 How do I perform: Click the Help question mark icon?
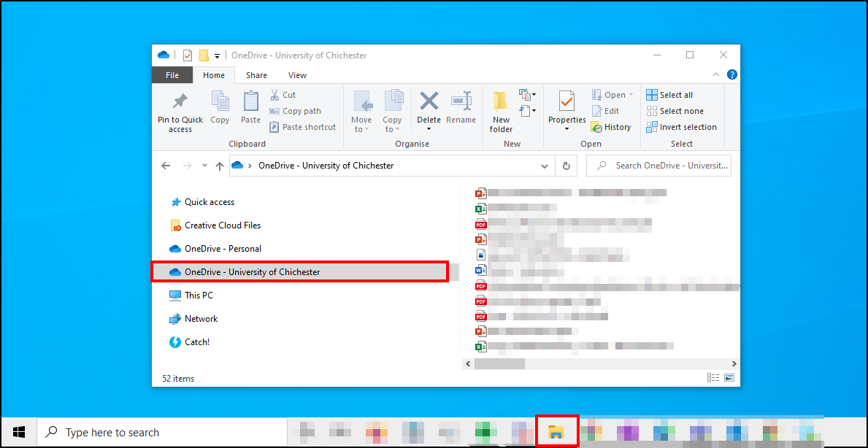pos(732,74)
